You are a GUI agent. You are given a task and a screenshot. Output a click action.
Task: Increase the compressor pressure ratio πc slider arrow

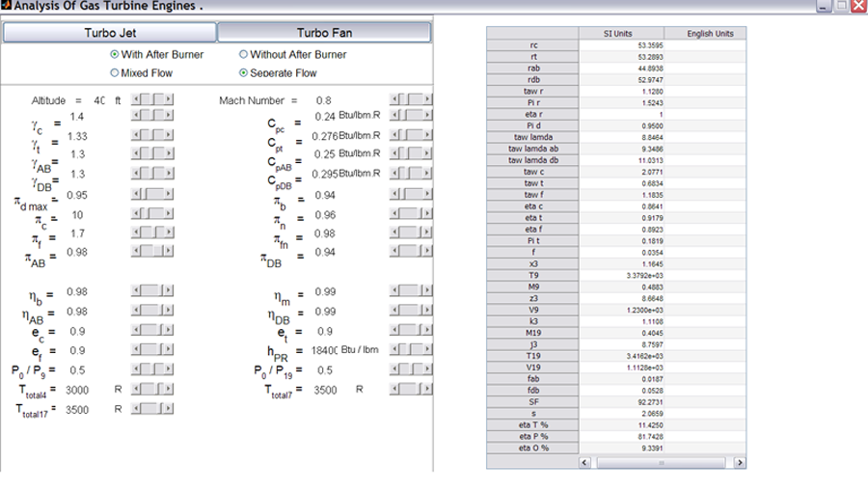[x=170, y=214]
